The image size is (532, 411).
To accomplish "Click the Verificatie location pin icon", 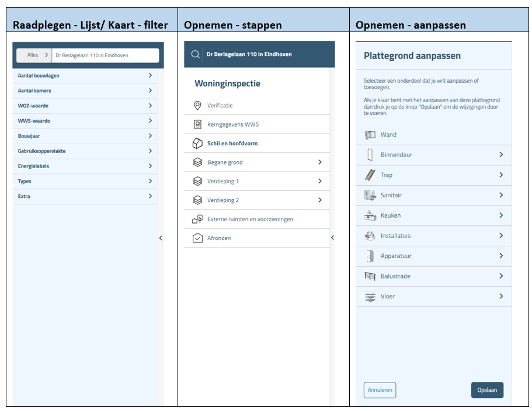I will tap(197, 106).
